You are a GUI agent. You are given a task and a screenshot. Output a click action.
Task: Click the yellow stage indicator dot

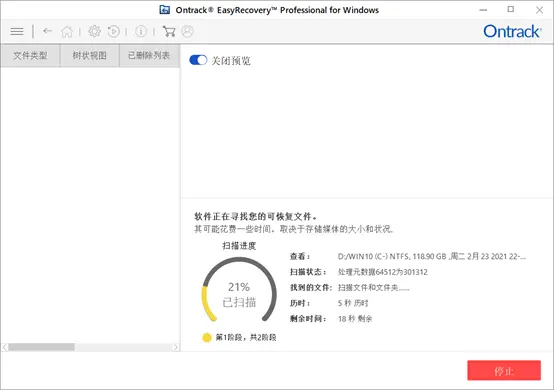[207, 338]
